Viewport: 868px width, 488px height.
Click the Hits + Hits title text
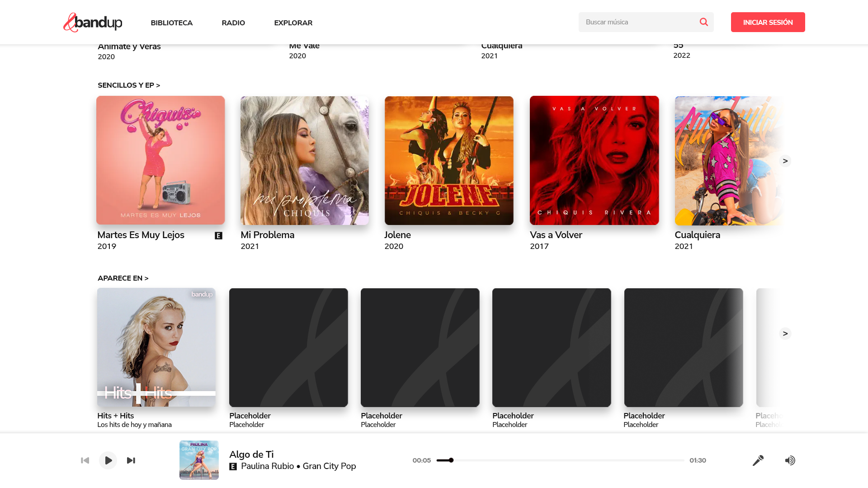tap(116, 416)
